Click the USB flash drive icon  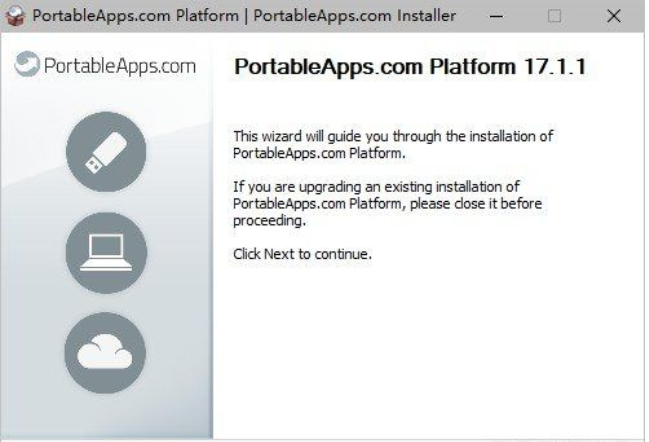click(x=106, y=152)
